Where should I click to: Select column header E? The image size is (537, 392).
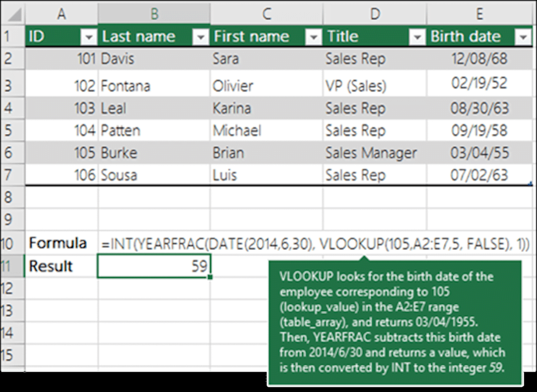click(479, 14)
